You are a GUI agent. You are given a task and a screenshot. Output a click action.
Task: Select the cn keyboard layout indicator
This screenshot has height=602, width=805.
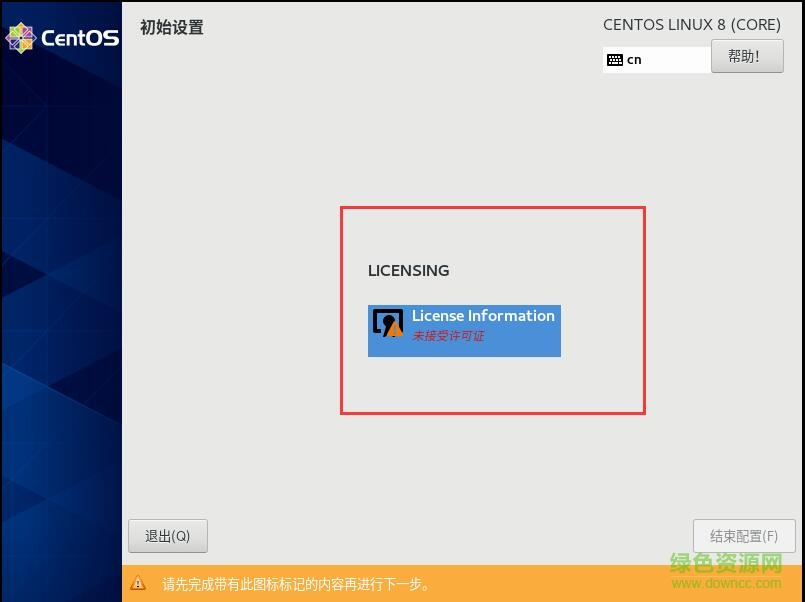(634, 60)
